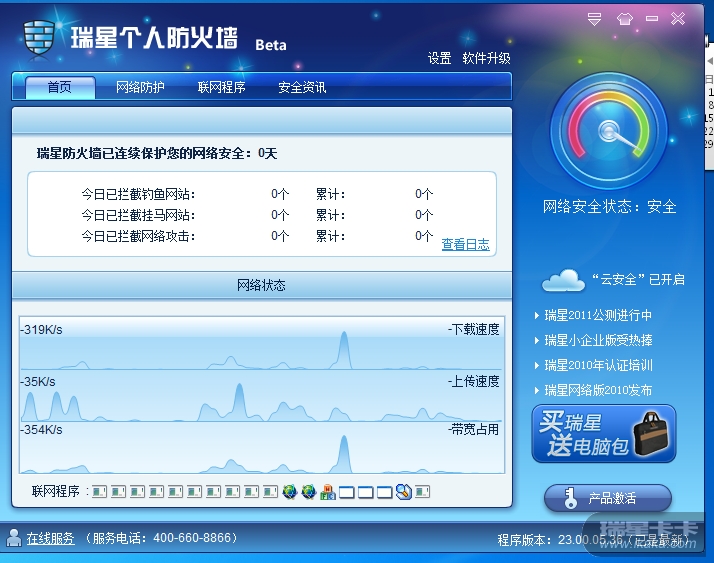Click the last terminal icon after the magnifier
714x563 pixels.
(x=423, y=492)
